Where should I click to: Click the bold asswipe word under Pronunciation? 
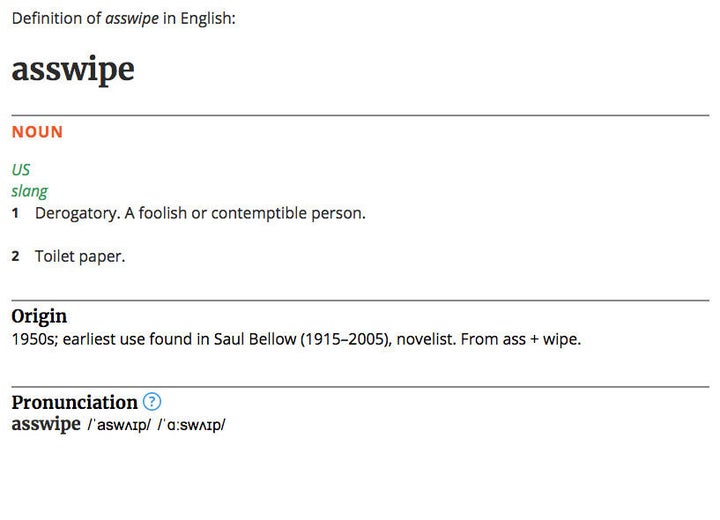(46, 424)
